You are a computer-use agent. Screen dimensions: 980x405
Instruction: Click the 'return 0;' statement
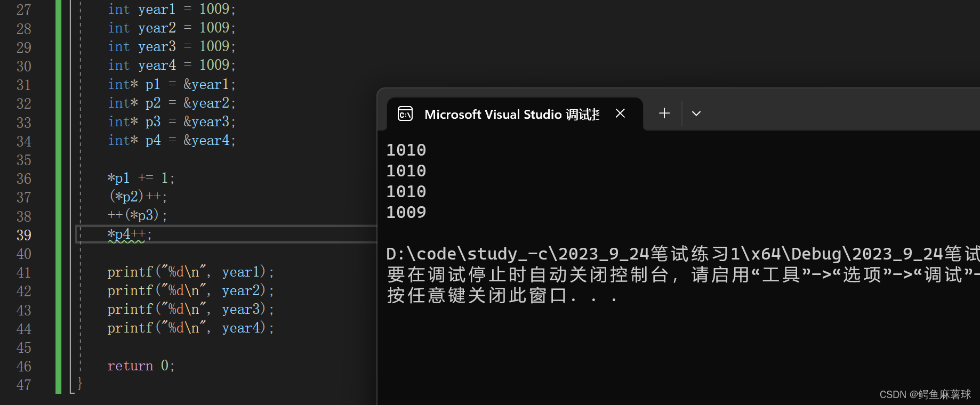pyautogui.click(x=141, y=366)
